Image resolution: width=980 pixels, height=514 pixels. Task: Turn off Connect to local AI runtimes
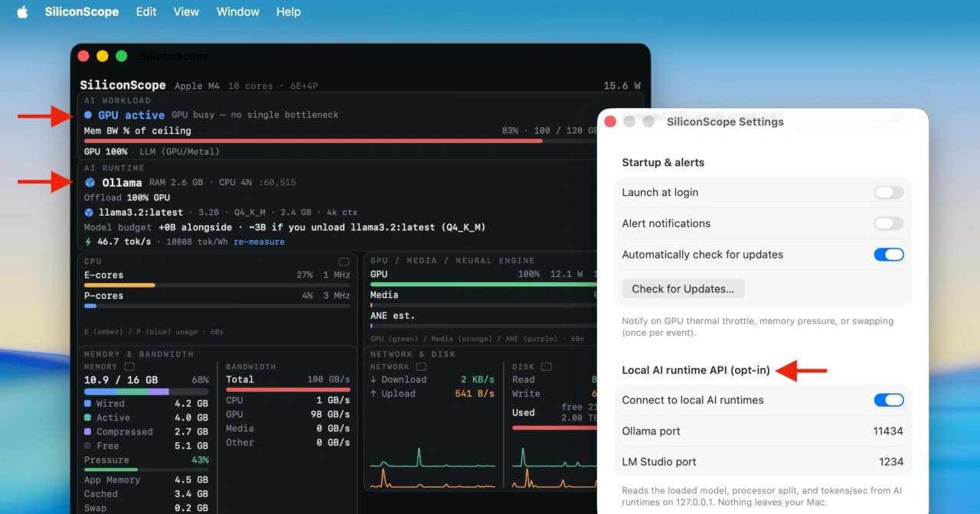tap(889, 400)
